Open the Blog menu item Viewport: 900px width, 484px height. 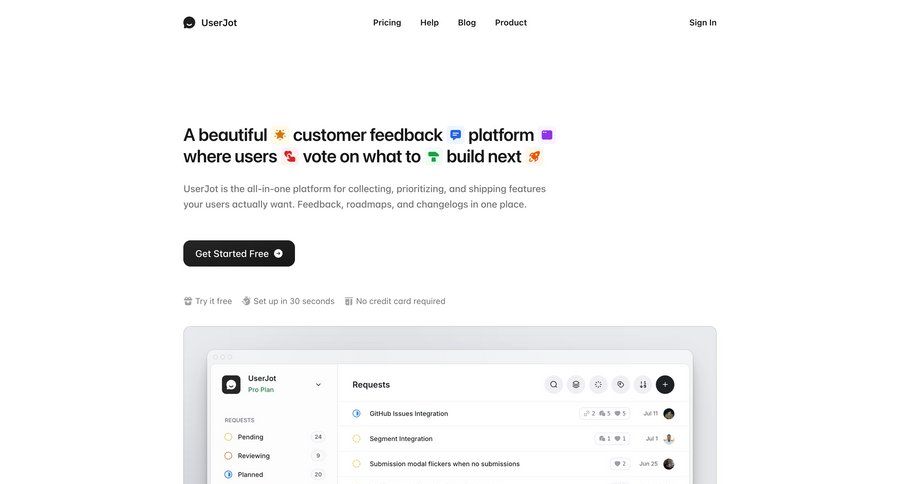click(x=467, y=22)
